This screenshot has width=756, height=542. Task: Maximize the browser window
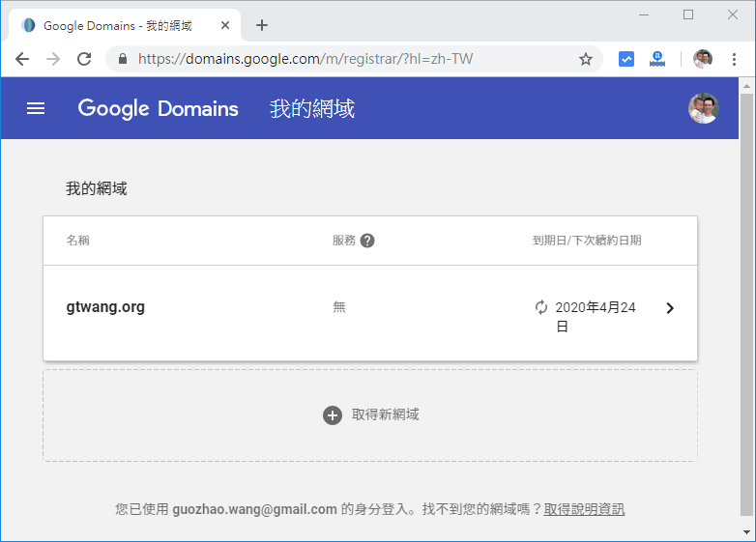(688, 14)
